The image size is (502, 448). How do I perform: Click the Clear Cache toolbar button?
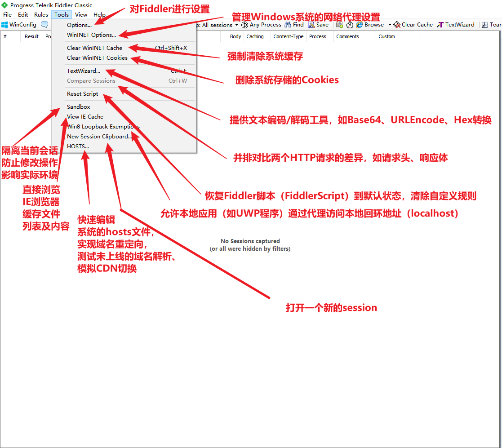click(x=413, y=25)
